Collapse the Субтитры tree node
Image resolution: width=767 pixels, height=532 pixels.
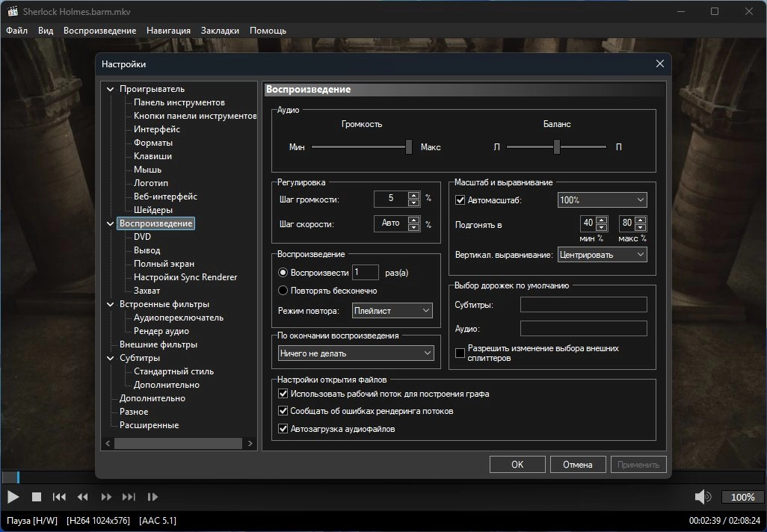click(x=111, y=358)
